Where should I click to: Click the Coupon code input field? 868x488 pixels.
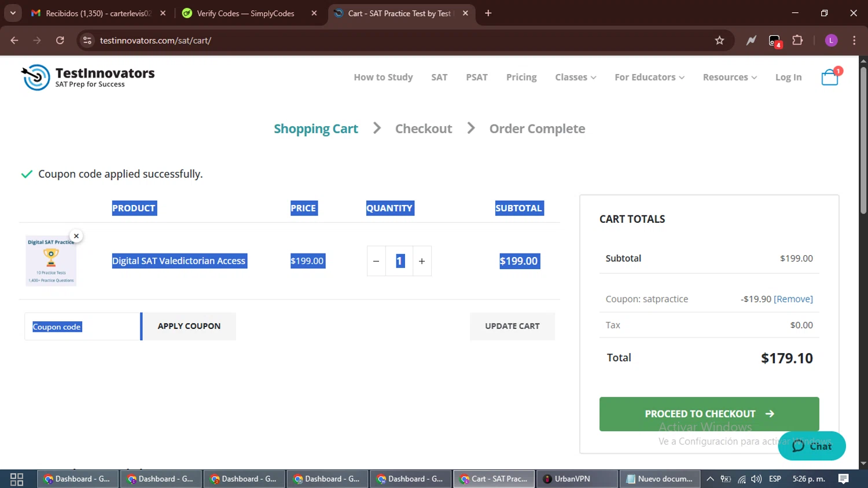[82, 326]
